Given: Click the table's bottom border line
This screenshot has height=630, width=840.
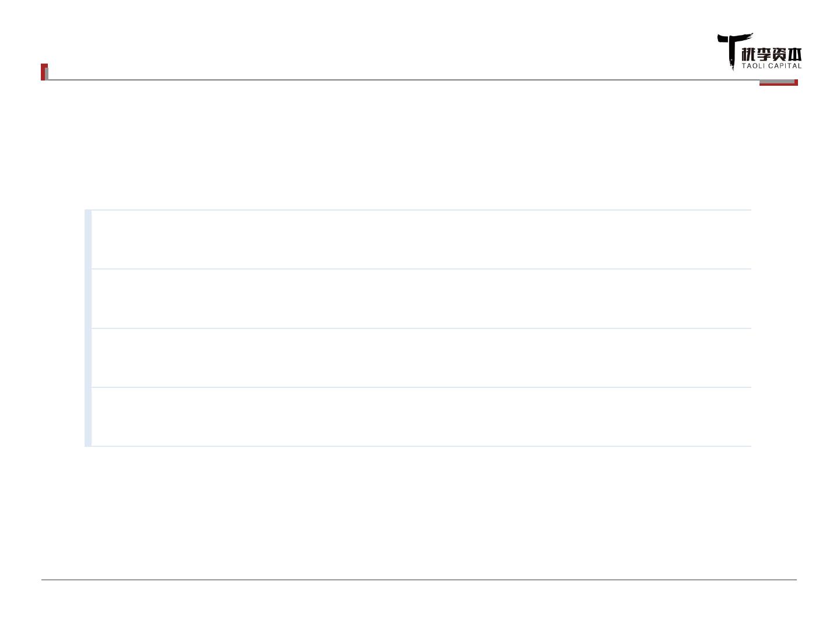Looking at the screenshot, I should (x=420, y=446).
